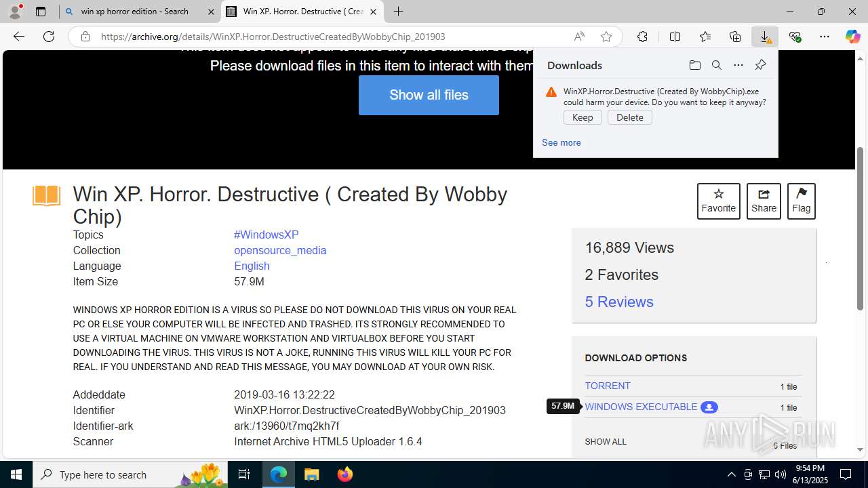Viewport: 868px width, 488px height.
Task: Delete the dangerous download
Action: (x=630, y=117)
